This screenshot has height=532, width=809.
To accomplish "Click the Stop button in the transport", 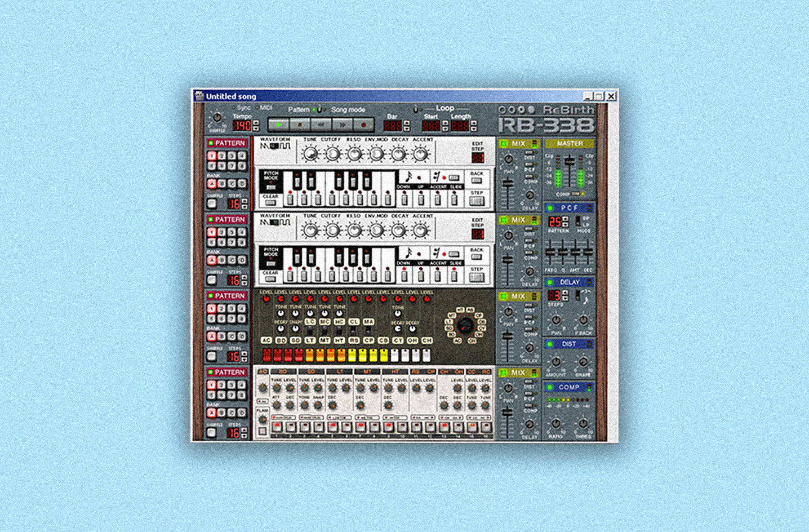I will pos(300,124).
